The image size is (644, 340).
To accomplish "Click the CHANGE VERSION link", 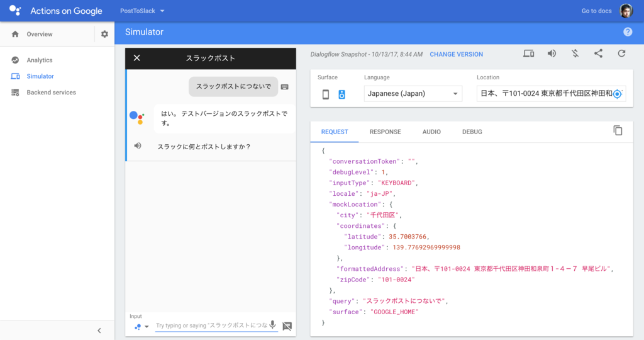I will [x=457, y=54].
